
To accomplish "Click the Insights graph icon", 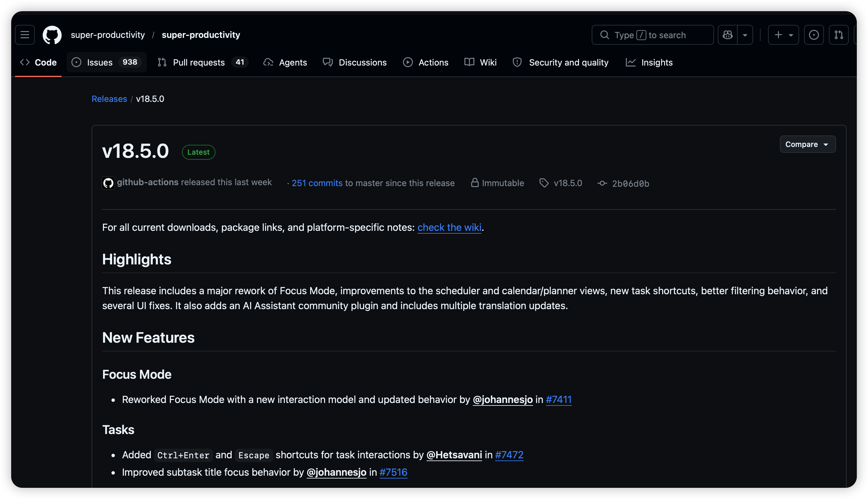I will tap(631, 62).
